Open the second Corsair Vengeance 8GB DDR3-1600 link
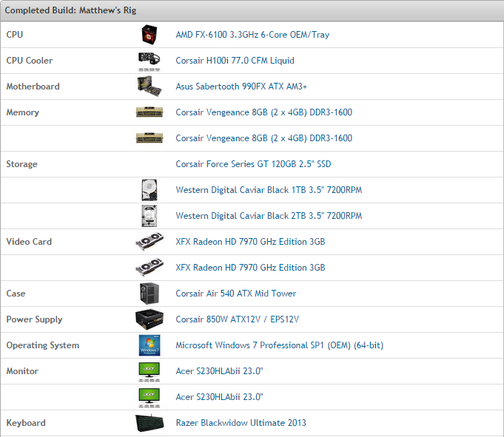This screenshot has height=437, width=504. coord(263,138)
